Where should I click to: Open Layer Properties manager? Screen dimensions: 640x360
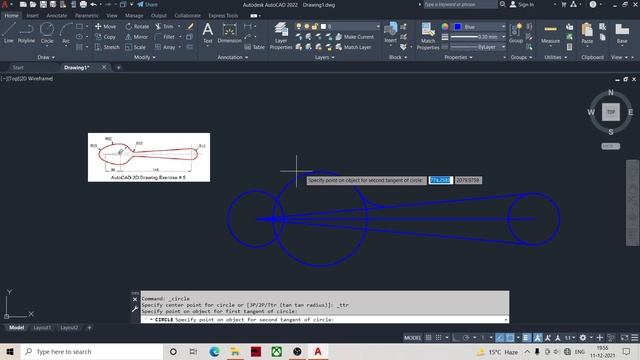[x=281, y=36]
